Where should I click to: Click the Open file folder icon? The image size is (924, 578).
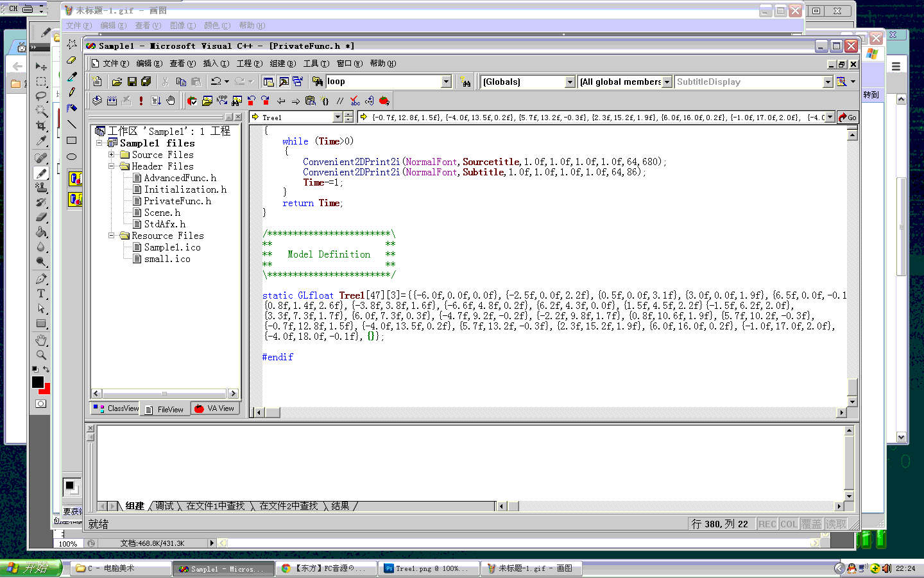[x=117, y=82]
